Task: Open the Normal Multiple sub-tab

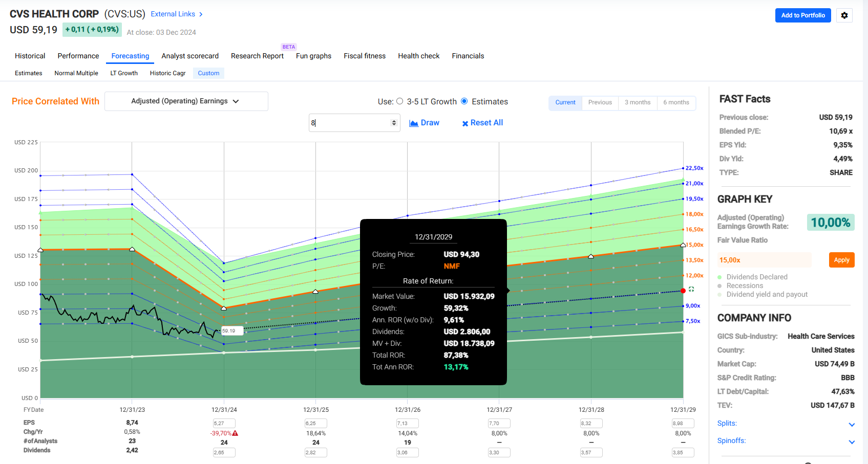Action: [76, 73]
